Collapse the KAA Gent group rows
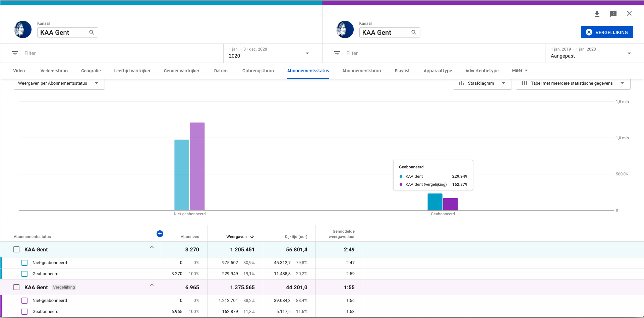This screenshot has width=644, height=318. pyautogui.click(x=152, y=247)
